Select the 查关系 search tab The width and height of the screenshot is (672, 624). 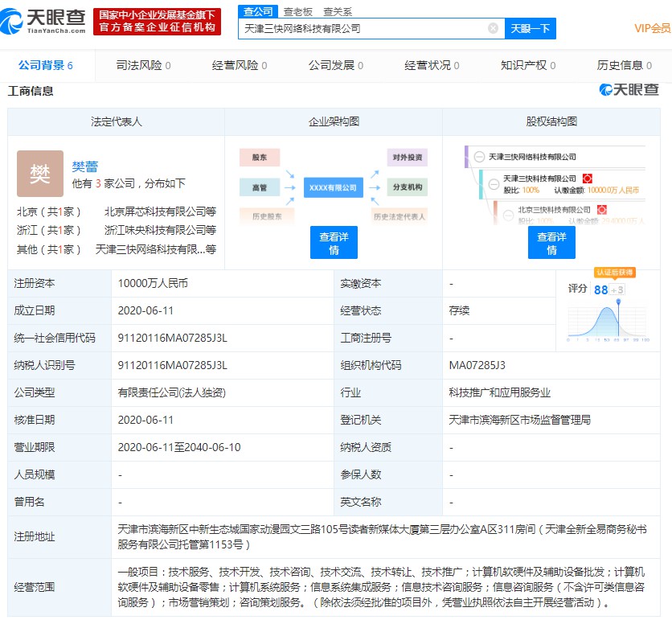[x=338, y=11]
